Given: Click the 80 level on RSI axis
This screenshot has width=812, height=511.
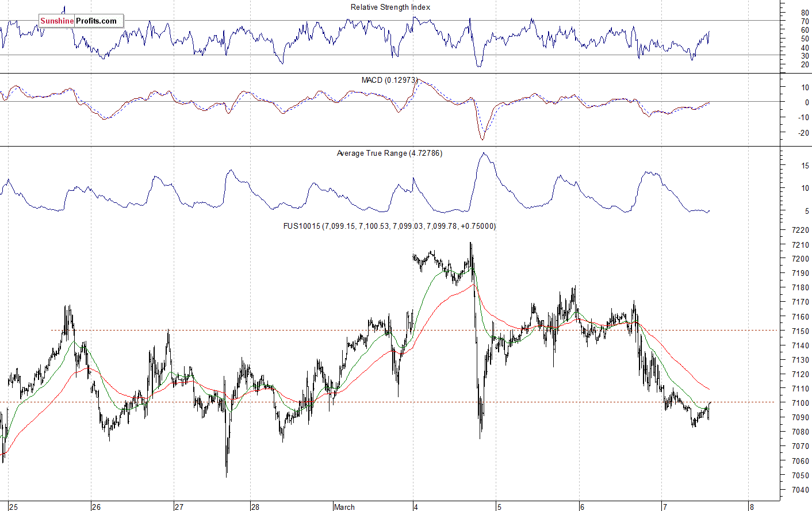Looking at the screenshot, I should point(805,13).
